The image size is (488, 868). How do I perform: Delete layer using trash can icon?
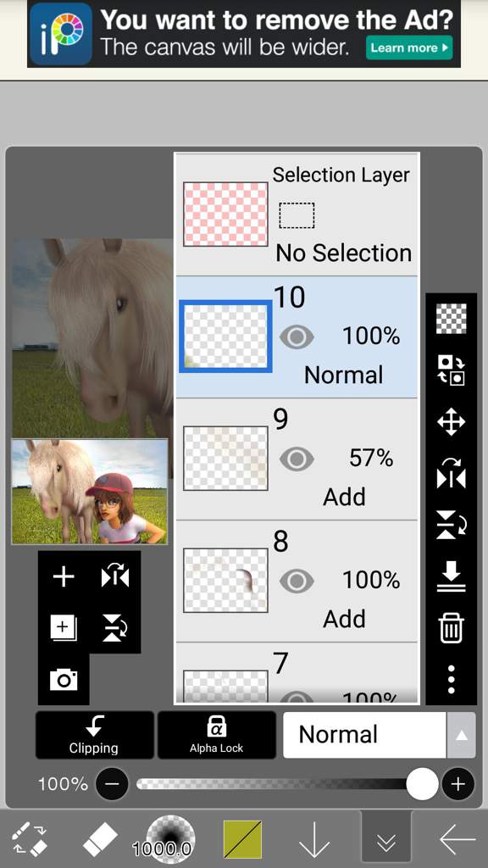pos(451,628)
